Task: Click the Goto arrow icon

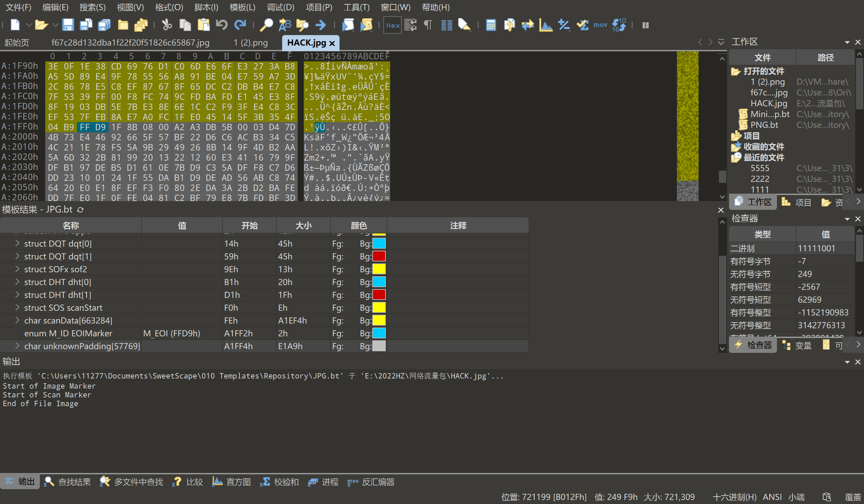Action: 321,25
